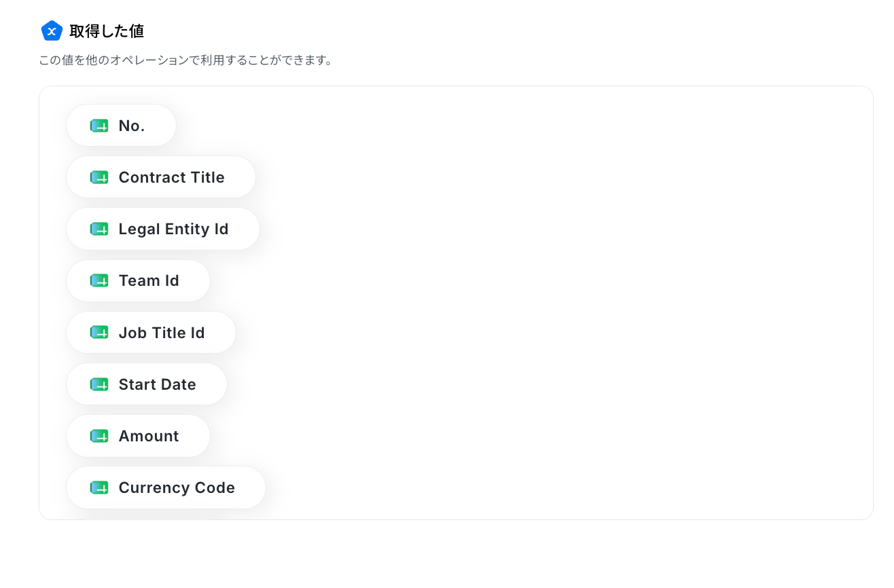Select the Currency Code value
The image size is (894, 588).
click(x=166, y=488)
